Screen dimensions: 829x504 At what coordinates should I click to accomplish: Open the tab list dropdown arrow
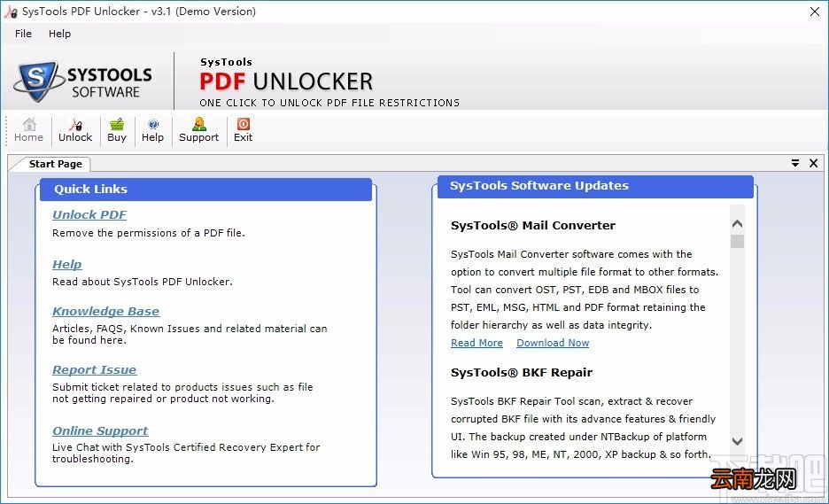(795, 163)
